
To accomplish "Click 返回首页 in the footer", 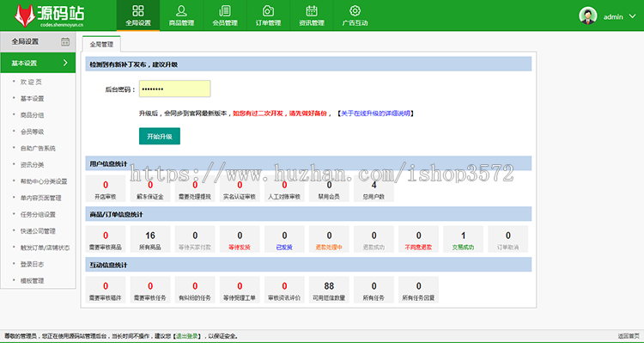I will [629, 336].
